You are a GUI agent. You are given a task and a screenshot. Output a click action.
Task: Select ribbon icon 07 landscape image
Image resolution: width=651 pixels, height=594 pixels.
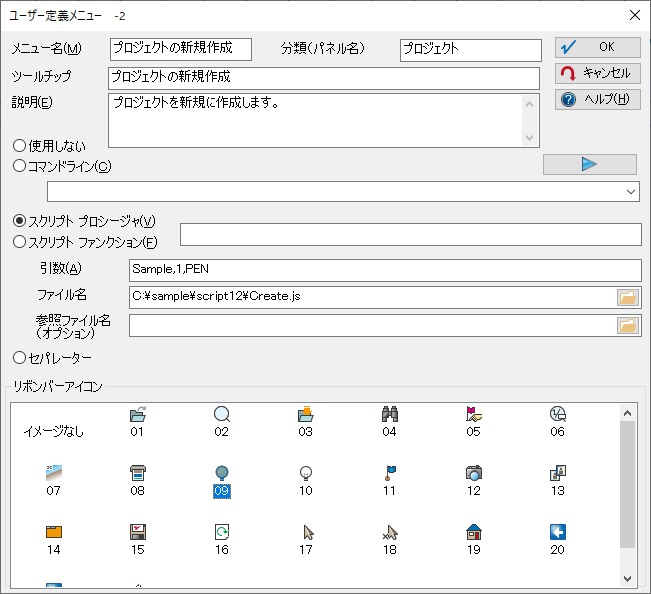click(x=54, y=480)
